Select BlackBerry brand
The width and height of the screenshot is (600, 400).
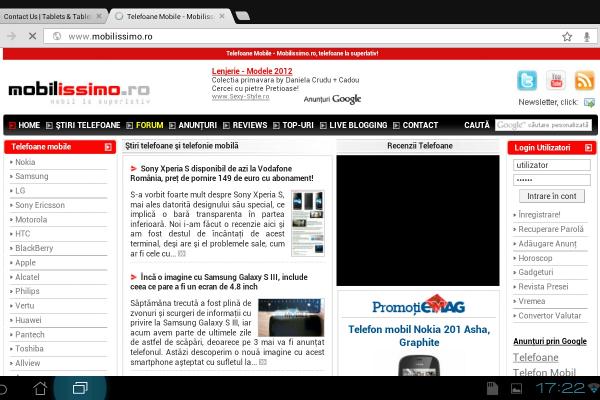point(34,248)
